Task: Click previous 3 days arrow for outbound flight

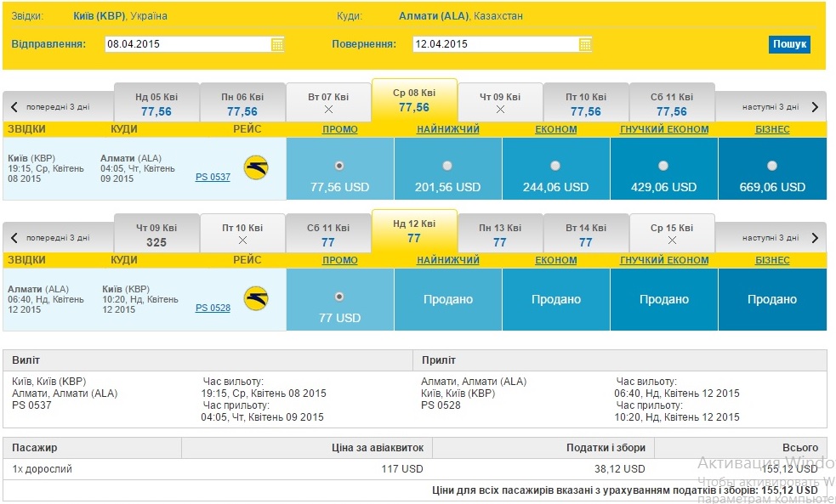Action: (x=14, y=107)
